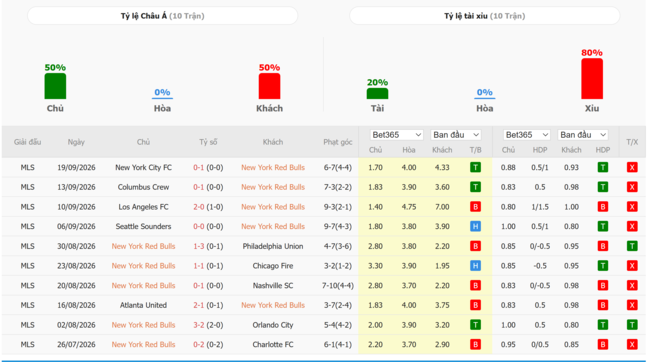Click green T in T/B column for Columbus Crew row
Viewport: 650px width, 362px height.
point(475,187)
